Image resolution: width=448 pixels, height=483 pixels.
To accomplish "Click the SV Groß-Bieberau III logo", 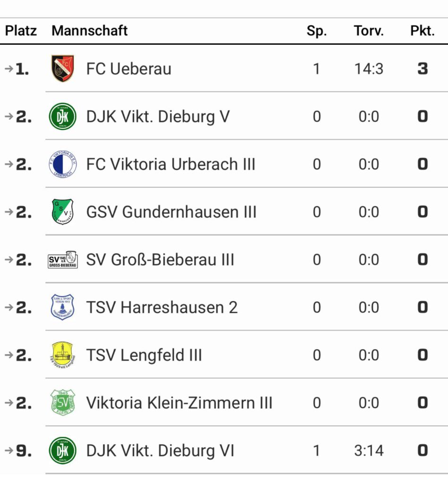I will click(x=63, y=259).
